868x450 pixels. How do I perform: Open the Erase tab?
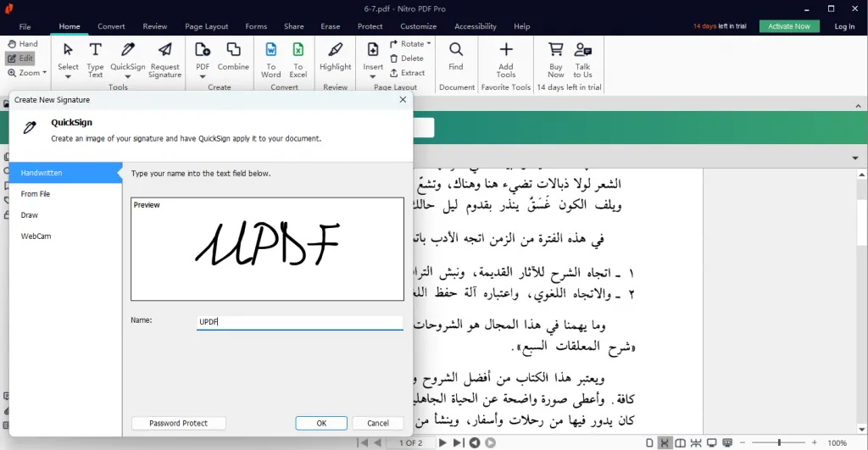coord(331,26)
